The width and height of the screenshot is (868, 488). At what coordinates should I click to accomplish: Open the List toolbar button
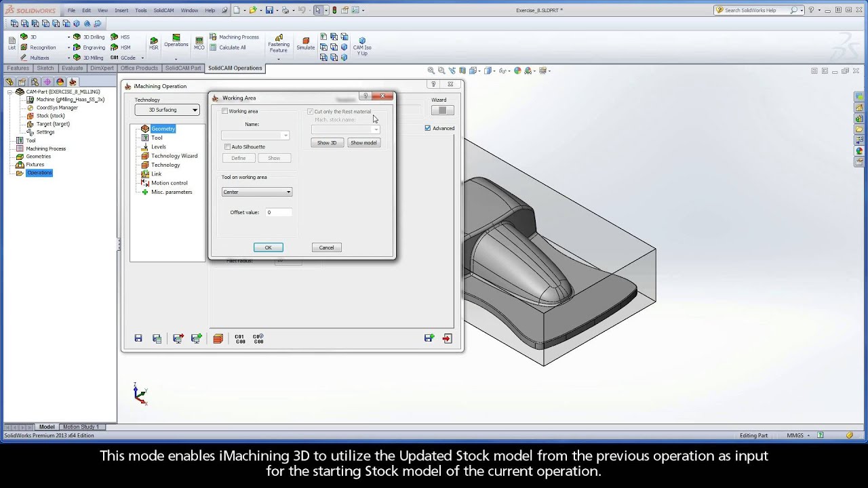(12, 43)
